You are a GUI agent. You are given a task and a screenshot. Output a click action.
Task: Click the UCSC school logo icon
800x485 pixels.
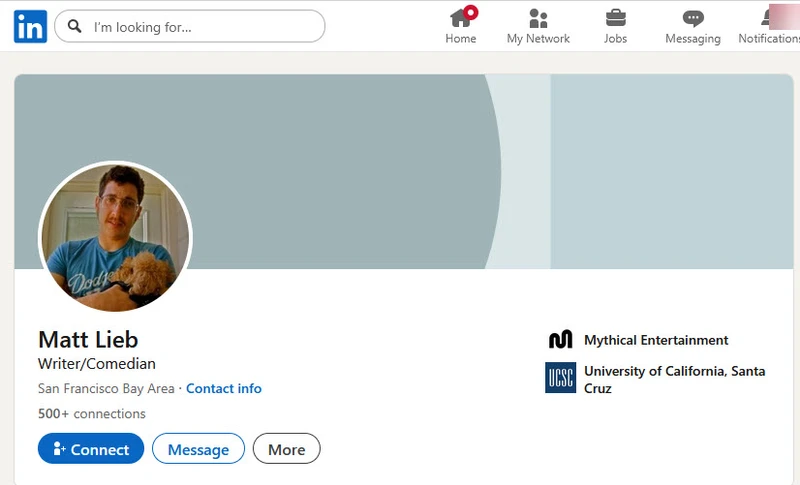(560, 378)
